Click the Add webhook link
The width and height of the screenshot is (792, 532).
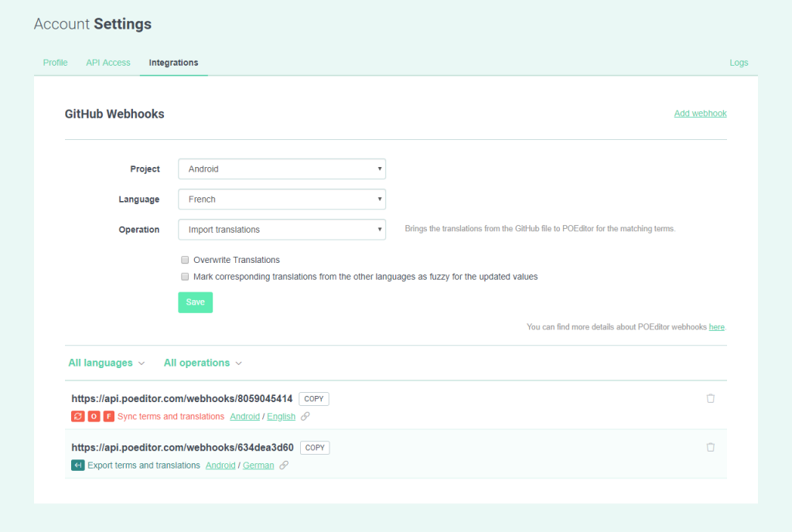(700, 113)
